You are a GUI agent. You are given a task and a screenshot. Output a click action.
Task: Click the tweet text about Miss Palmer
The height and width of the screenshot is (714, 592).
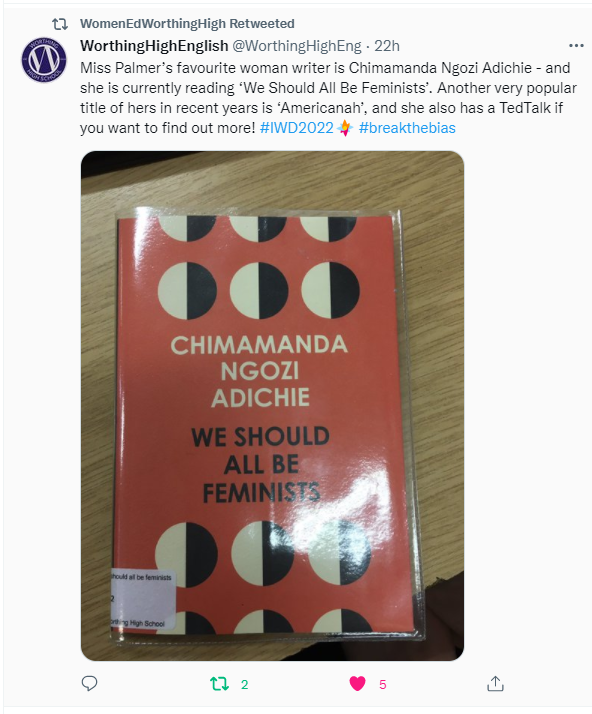click(328, 97)
